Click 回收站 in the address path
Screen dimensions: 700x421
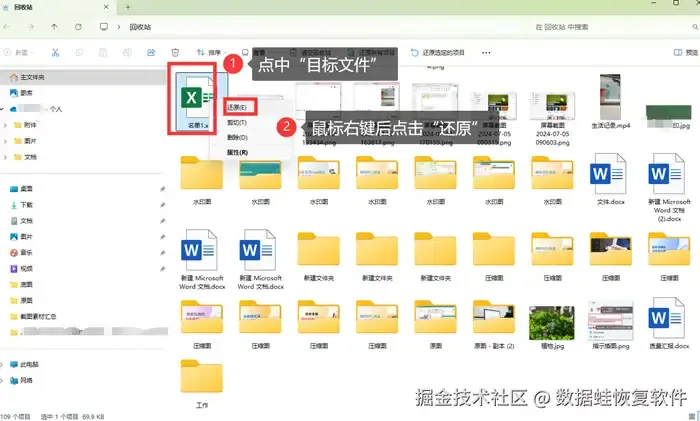coord(140,27)
